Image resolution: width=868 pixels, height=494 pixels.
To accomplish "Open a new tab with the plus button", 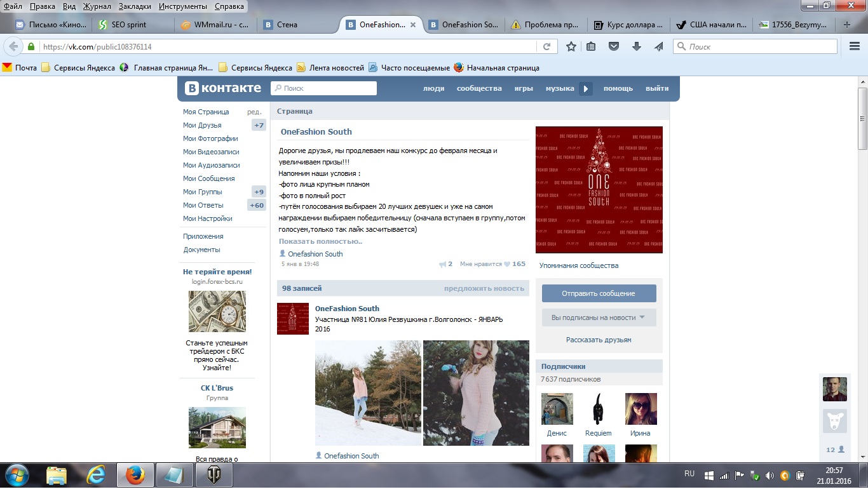I will click(x=846, y=25).
